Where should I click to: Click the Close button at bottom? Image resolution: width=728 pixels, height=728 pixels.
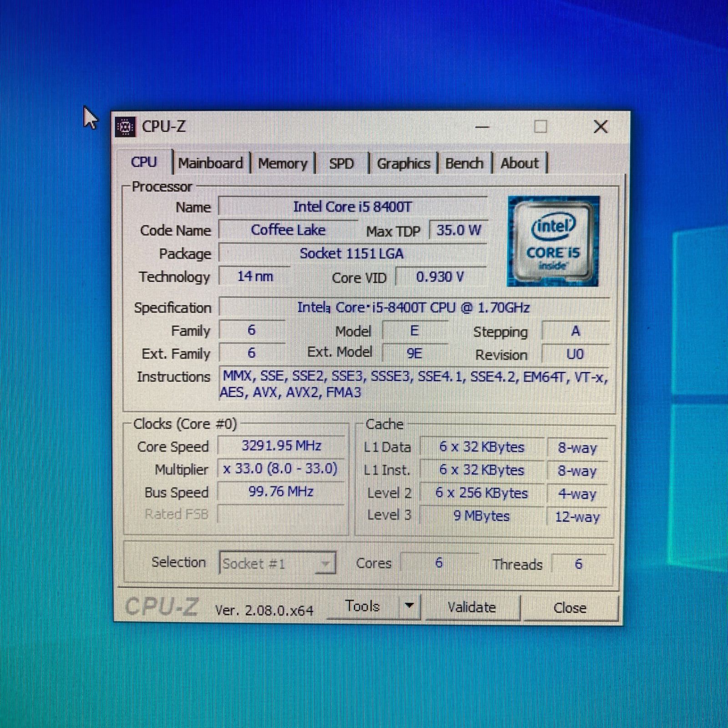[x=570, y=608]
